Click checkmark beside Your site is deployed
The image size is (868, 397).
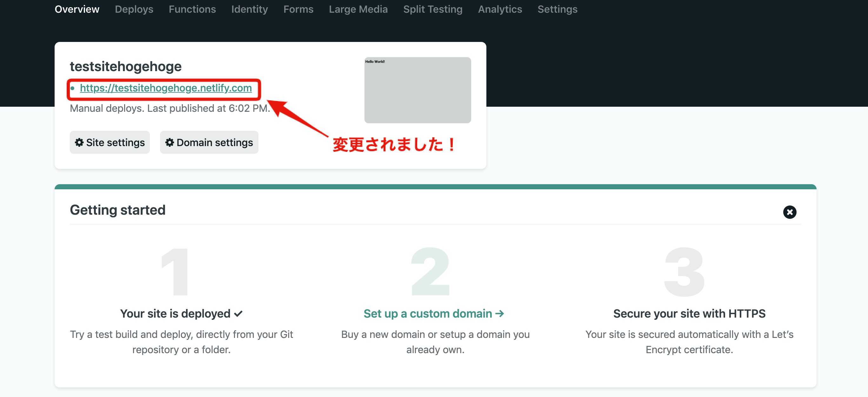tap(238, 314)
